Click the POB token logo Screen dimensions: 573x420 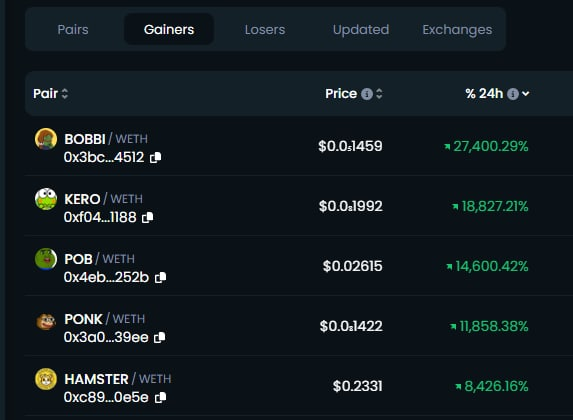pos(46,259)
